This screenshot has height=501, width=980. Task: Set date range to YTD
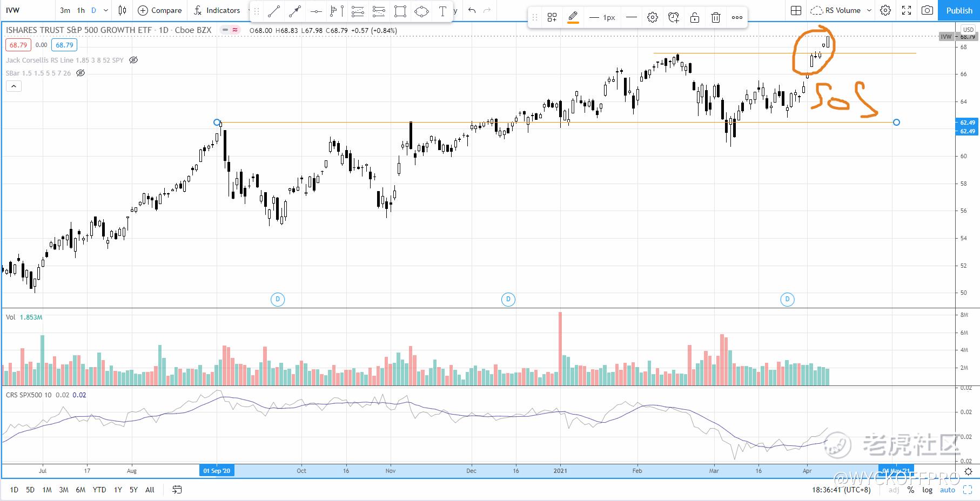pos(99,490)
